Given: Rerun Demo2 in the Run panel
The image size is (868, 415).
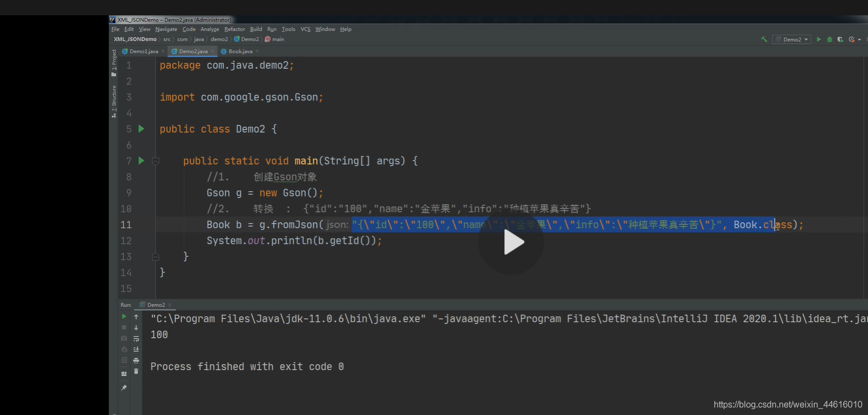Looking at the screenshot, I should click(124, 316).
